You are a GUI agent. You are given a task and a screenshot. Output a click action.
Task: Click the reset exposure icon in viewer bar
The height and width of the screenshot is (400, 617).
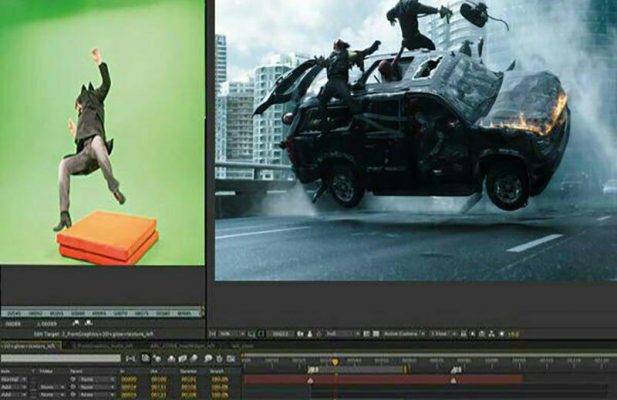pos(502,334)
